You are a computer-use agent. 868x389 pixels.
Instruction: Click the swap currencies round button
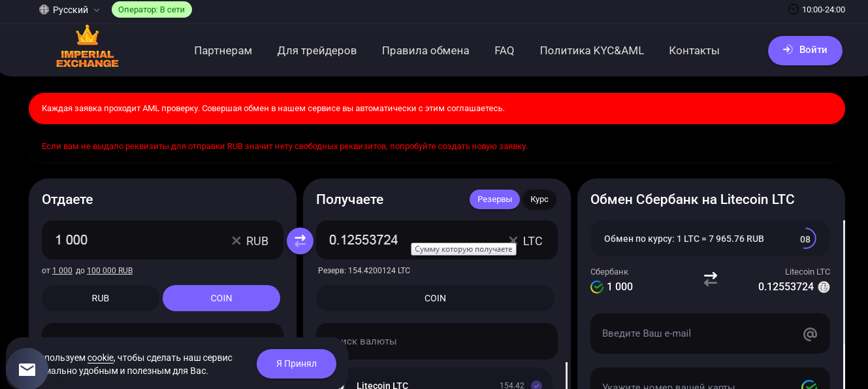pos(300,241)
